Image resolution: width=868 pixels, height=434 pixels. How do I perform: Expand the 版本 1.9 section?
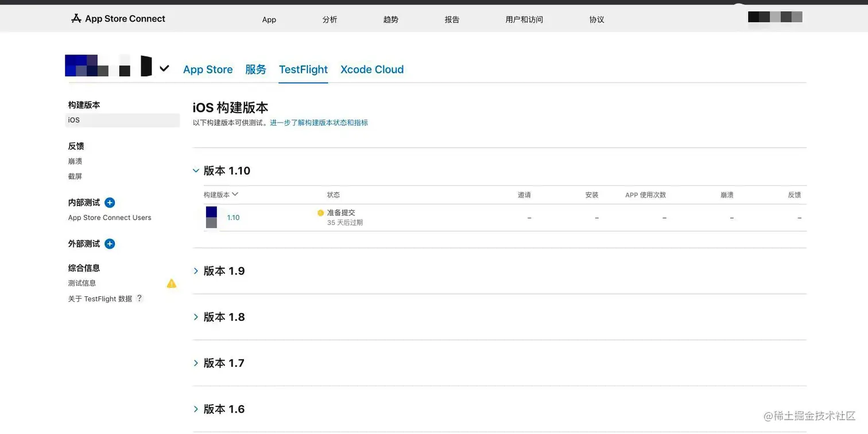196,271
